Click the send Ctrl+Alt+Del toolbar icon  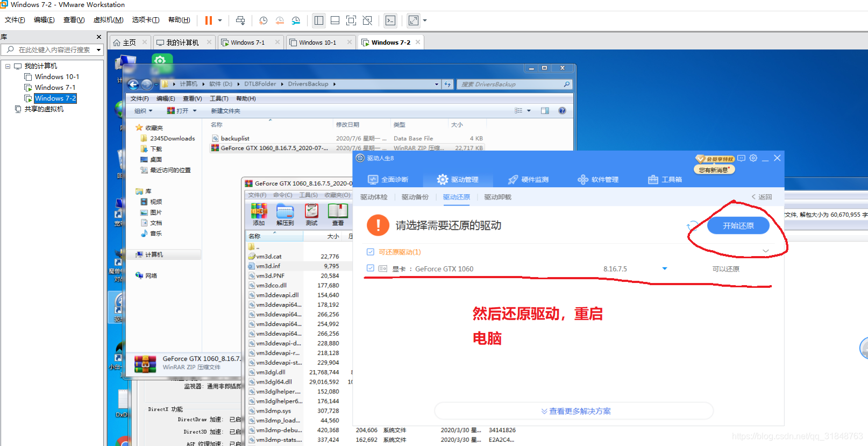(240, 20)
